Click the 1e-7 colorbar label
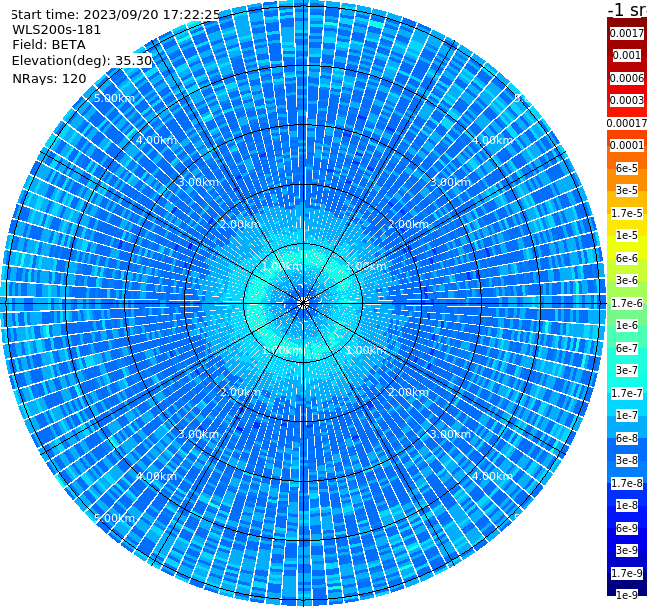This screenshot has width=647, height=607. pyautogui.click(x=627, y=415)
